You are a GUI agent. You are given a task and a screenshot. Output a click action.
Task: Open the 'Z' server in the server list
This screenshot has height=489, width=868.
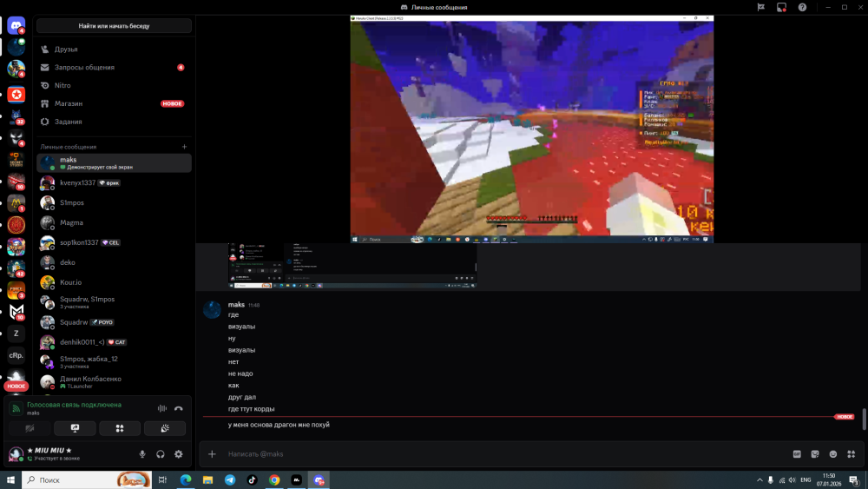16,334
